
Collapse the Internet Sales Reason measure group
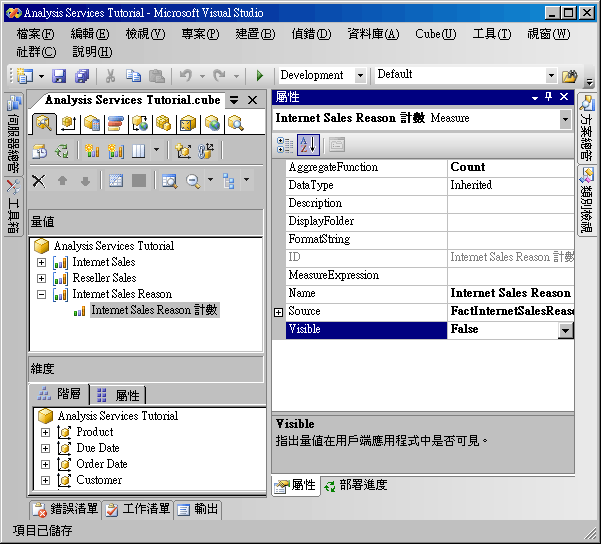pyautogui.click(x=41, y=294)
